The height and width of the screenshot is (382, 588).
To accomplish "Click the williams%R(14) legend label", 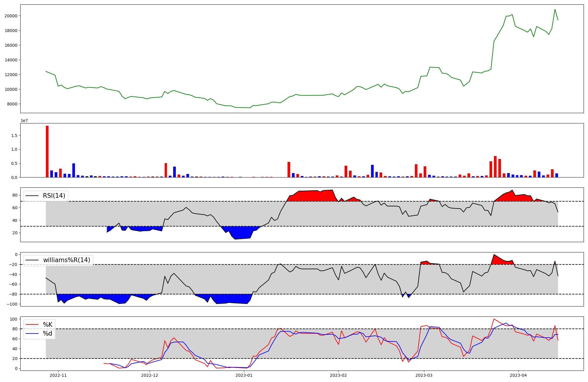I will [66, 260].
